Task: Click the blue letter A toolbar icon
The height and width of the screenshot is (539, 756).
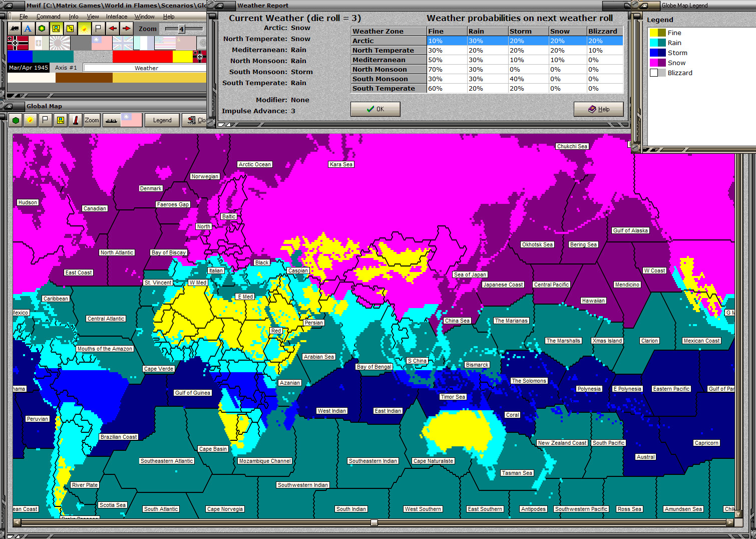Action: click(28, 29)
